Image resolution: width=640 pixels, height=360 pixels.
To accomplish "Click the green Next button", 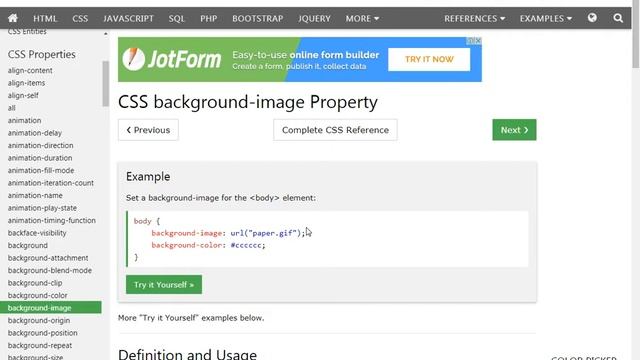I will [514, 130].
